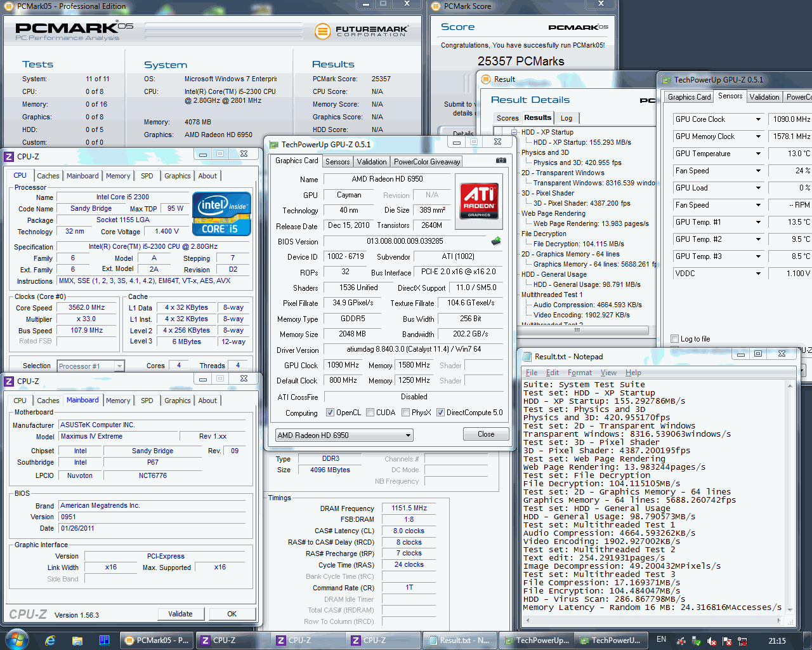
Task: Select 'Video Encoding: 1902.927 KB/s' tree row
Action: click(582, 315)
